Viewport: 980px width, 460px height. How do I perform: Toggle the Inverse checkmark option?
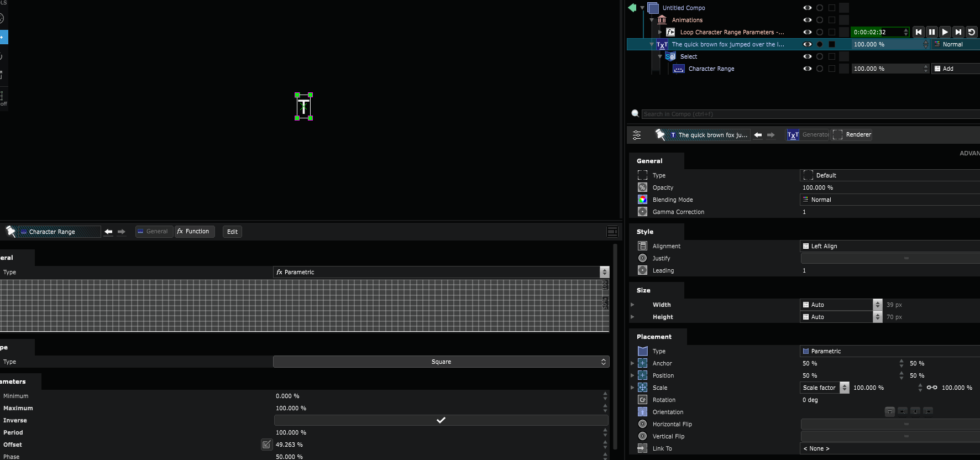point(441,420)
